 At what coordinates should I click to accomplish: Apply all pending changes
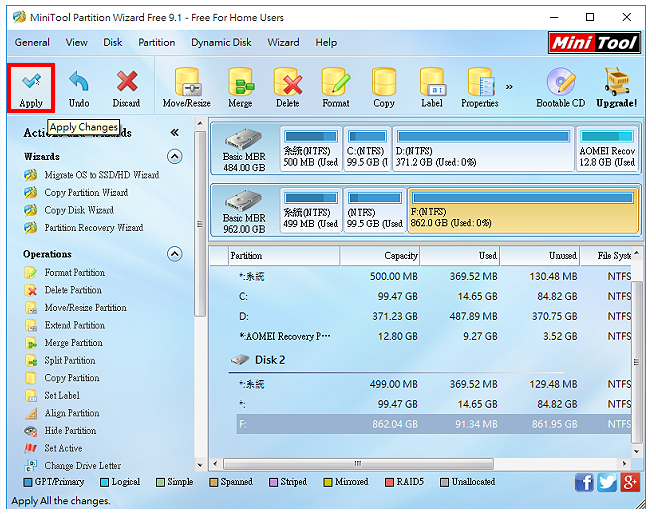point(31,88)
